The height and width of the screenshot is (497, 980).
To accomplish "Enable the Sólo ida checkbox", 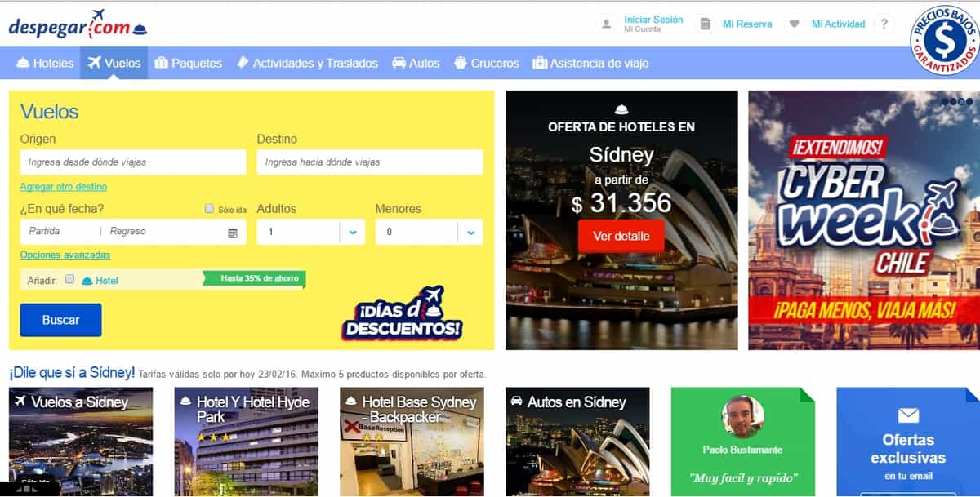I will coord(209,209).
